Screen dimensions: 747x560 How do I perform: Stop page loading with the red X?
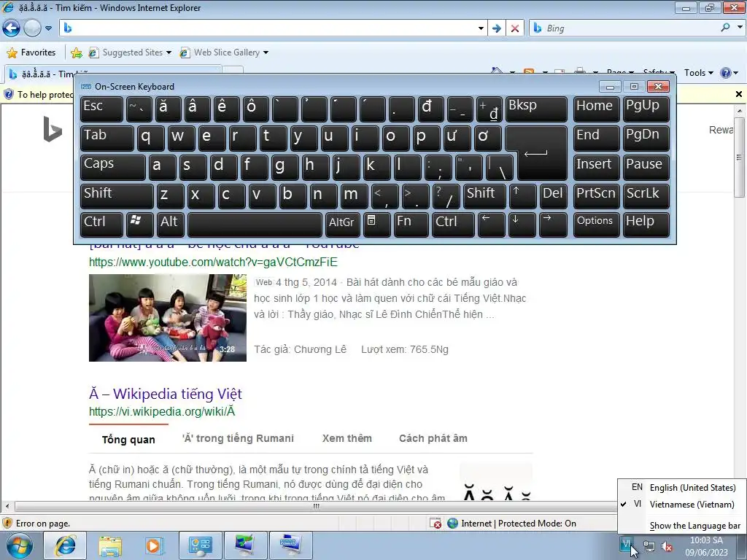click(x=515, y=28)
